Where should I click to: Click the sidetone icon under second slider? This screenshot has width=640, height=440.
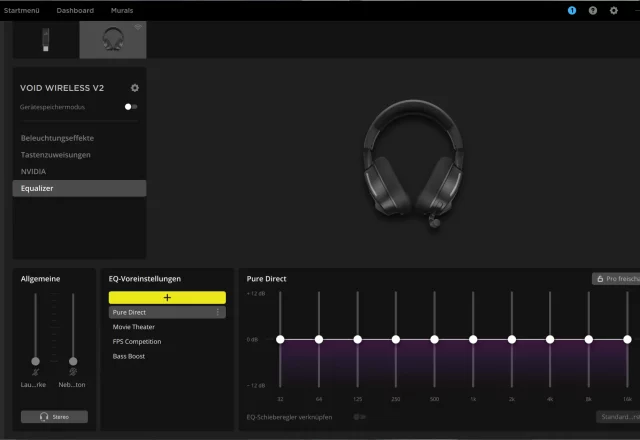[72, 372]
